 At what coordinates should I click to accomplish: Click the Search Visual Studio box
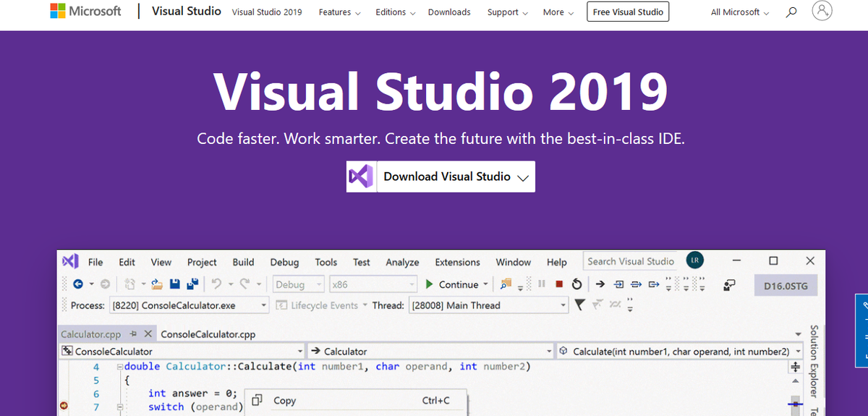click(631, 261)
